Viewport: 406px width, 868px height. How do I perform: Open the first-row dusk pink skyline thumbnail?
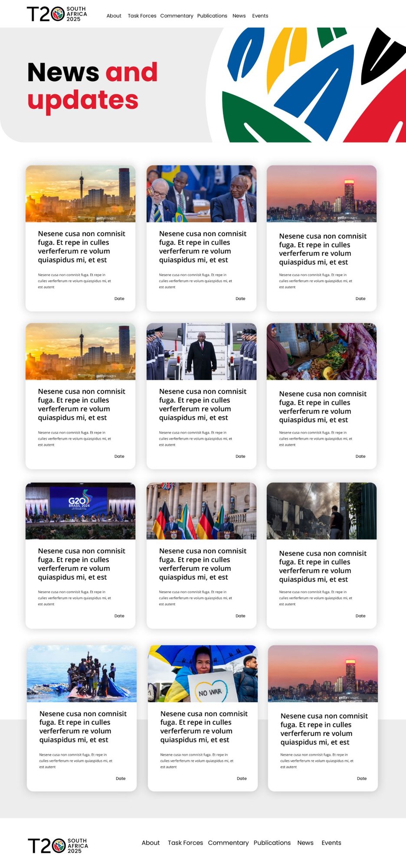(x=321, y=194)
